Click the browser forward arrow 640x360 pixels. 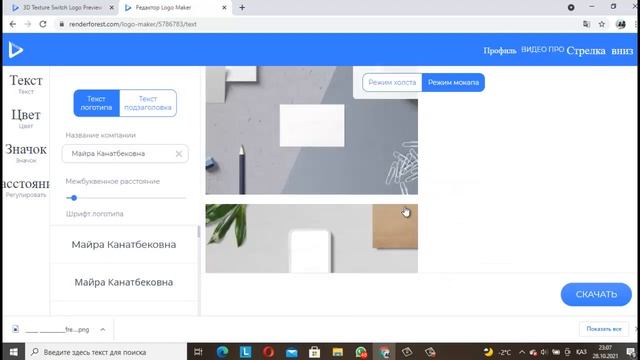click(x=28, y=24)
